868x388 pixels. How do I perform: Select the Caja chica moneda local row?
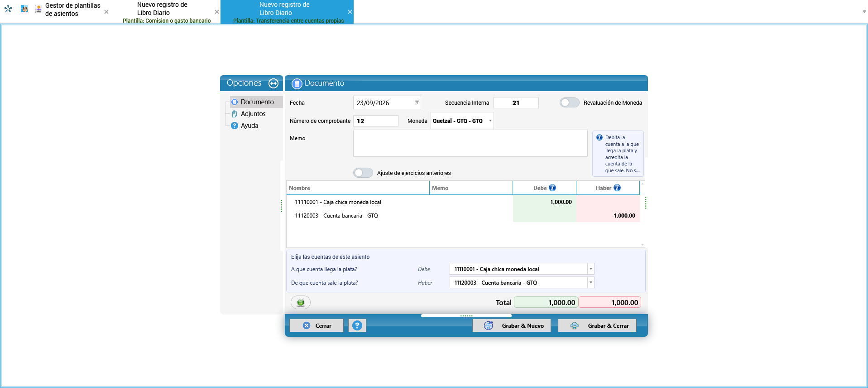click(x=463, y=202)
